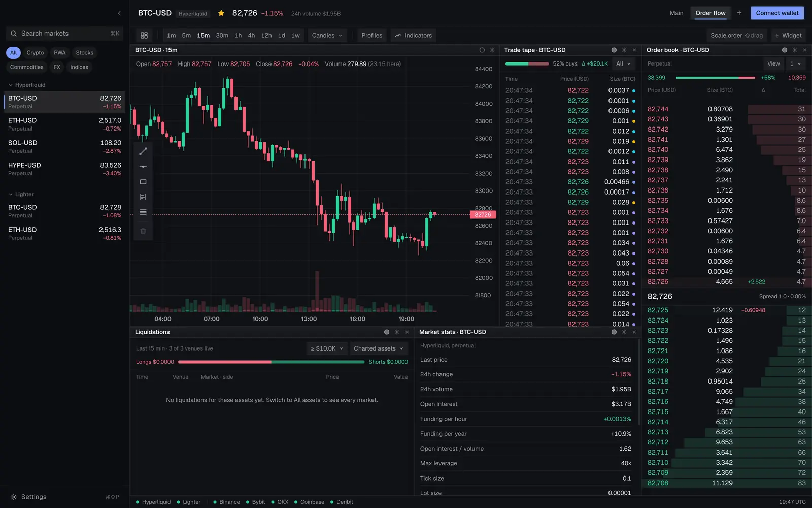Viewport: 812px width, 508px height.
Task: Open Trade tape panel settings gear
Action: coord(624,50)
